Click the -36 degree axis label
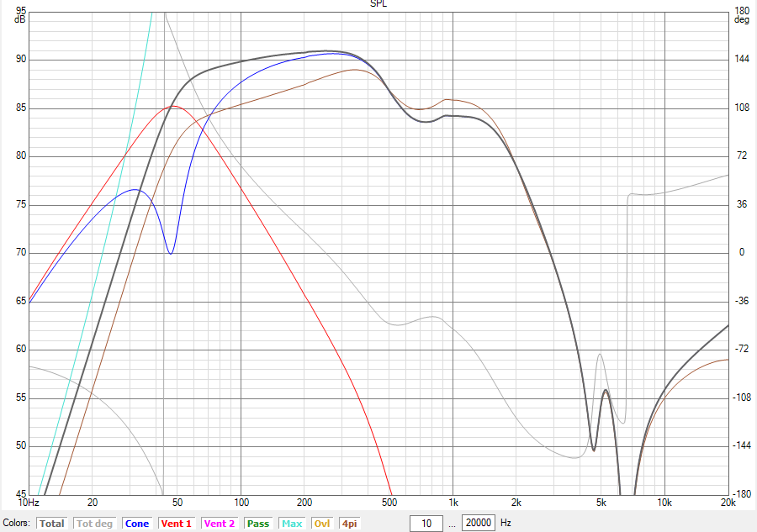Screen dimensions: 757x532 tap(742, 301)
